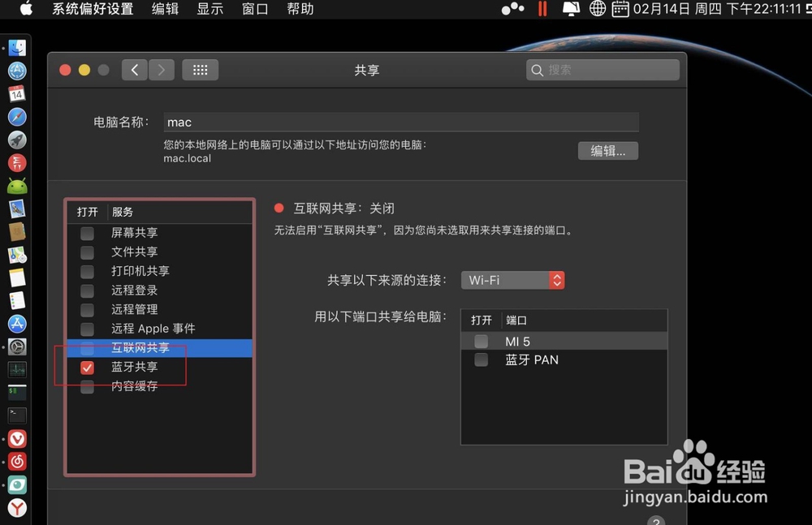Click the back navigation arrow
Viewport: 812px width, 525px height.
click(x=134, y=70)
